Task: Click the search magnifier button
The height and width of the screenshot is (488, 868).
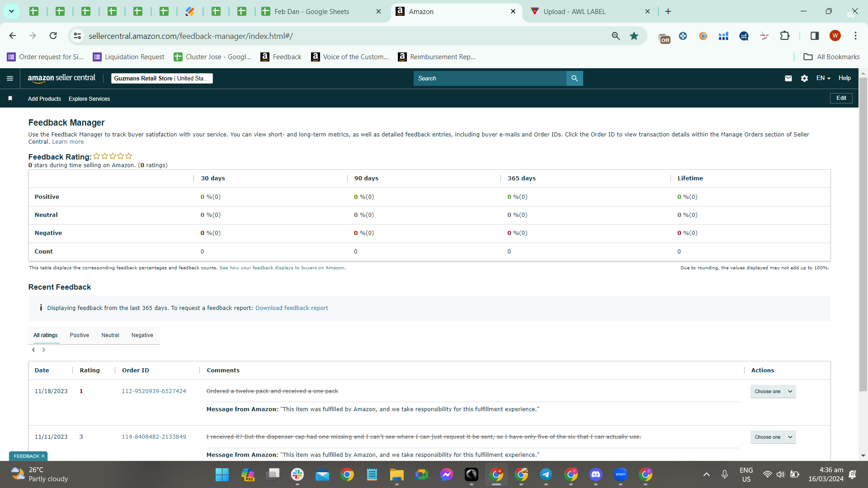Action: pyautogui.click(x=575, y=78)
